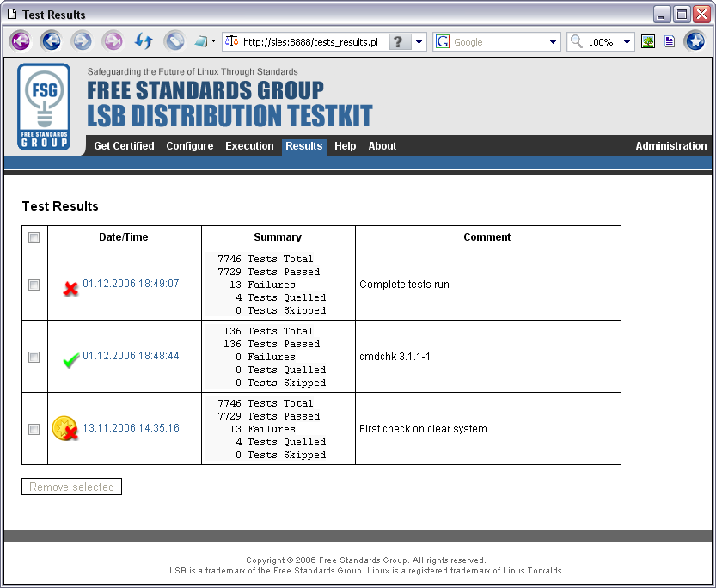The width and height of the screenshot is (716, 588).
Task: Click the 'cmdchk 3.1.1-1' comment
Action: coord(395,357)
